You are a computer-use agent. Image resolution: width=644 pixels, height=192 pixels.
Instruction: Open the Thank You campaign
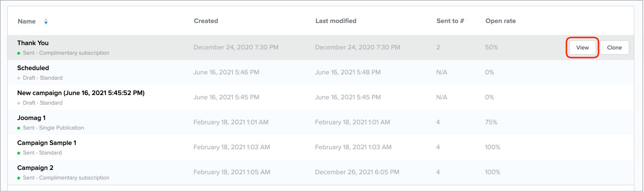33,43
